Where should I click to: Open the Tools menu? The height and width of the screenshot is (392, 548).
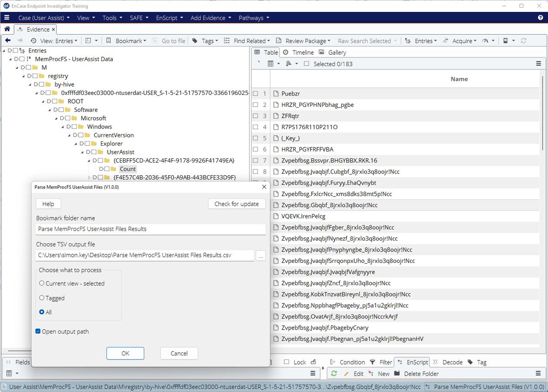point(112,18)
